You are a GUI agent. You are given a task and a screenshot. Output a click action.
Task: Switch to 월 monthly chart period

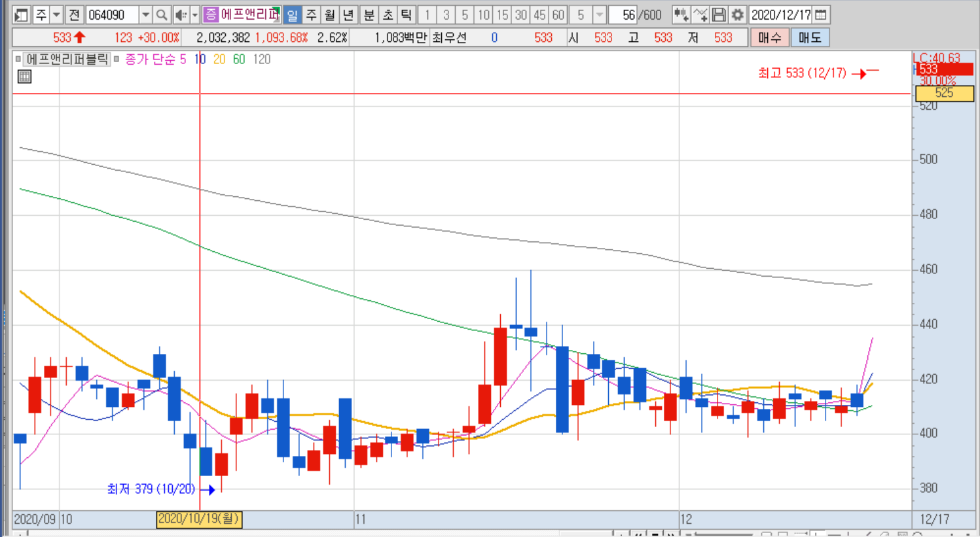pos(329,14)
